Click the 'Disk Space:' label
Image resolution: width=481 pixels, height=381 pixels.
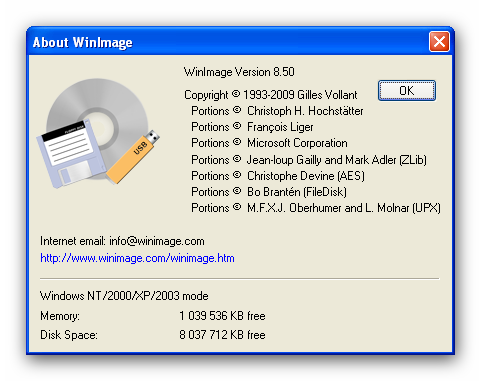(x=69, y=335)
